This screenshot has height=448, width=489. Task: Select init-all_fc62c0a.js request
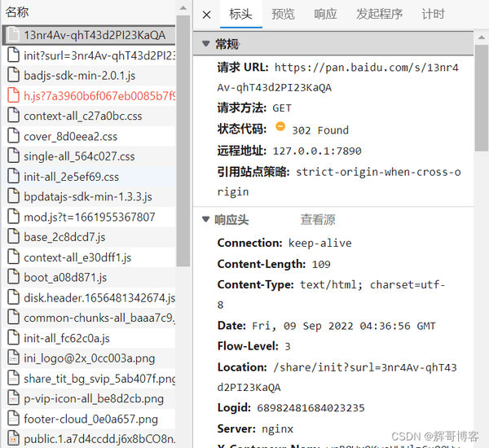click(89, 338)
